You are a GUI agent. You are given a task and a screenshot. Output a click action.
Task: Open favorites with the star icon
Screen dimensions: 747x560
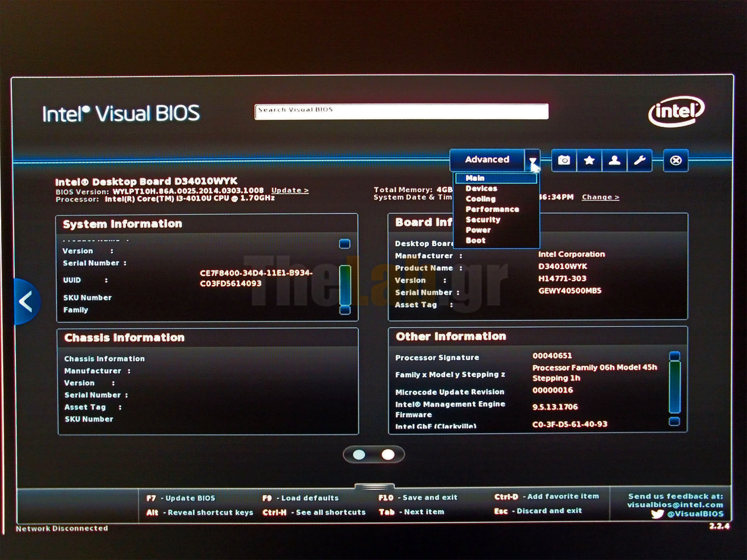coord(589,160)
